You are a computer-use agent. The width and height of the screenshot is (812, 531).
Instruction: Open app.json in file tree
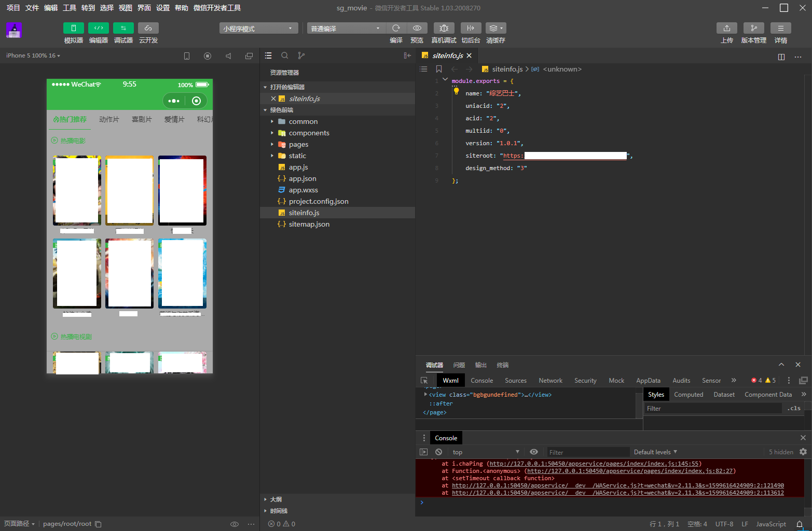[x=302, y=179]
